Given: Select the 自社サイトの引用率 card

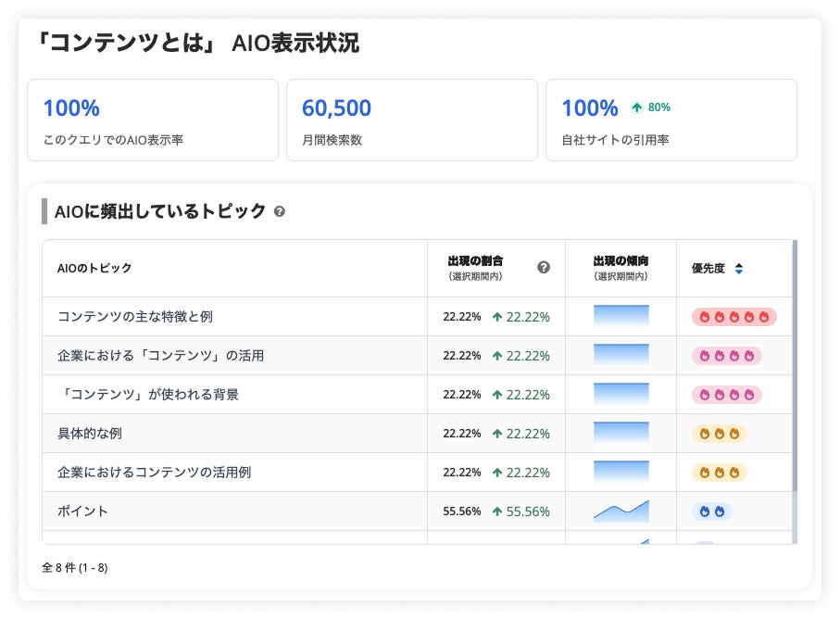Looking at the screenshot, I should [671, 120].
